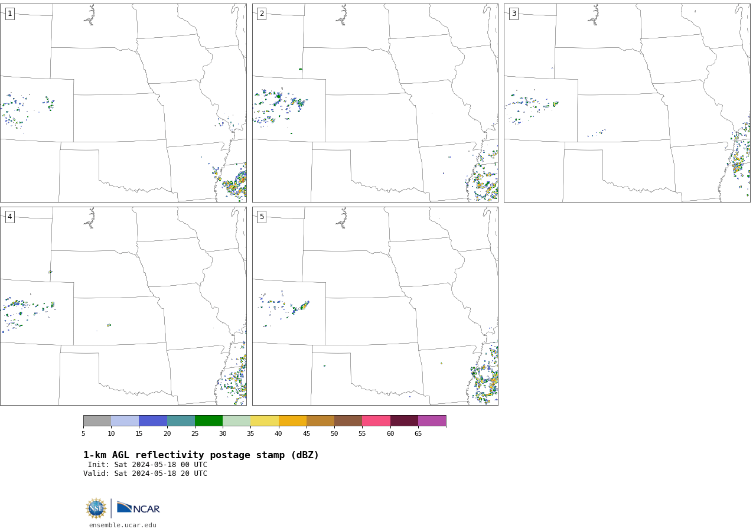Click the pale green 30-35 dBZ swatch
756x532 pixels.
pos(237,420)
